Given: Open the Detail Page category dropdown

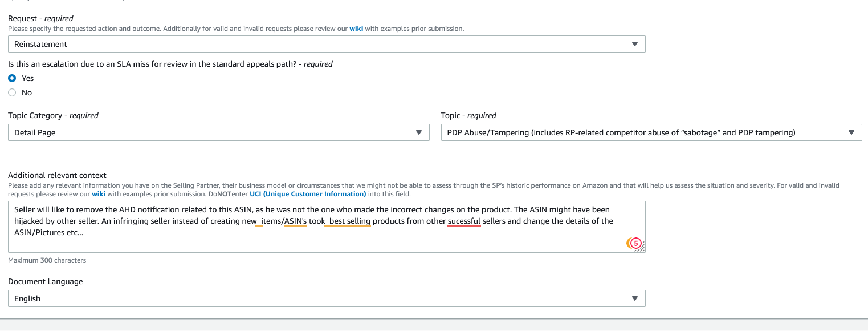Looking at the screenshot, I should point(218,132).
